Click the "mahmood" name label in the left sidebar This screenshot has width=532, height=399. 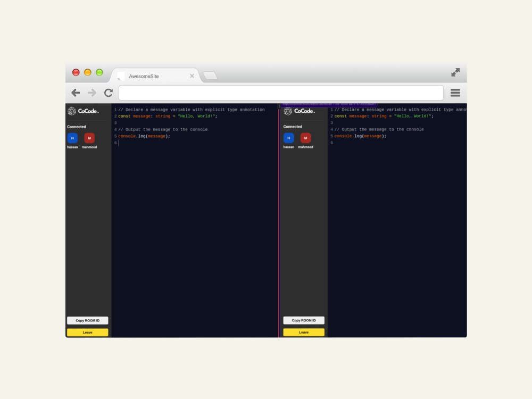89,147
